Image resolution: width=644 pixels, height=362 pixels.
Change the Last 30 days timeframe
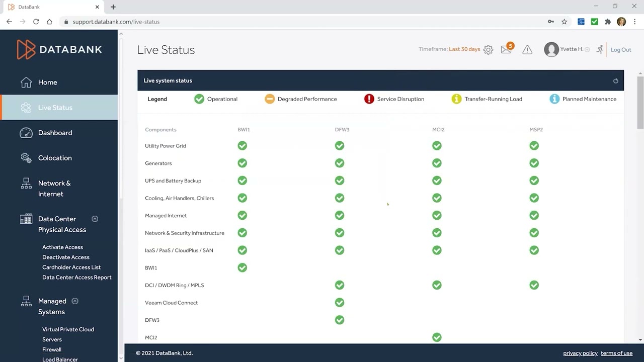(464, 49)
